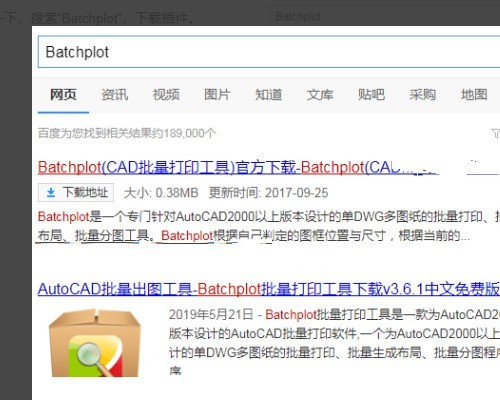Open the 地图 tab

[474, 95]
